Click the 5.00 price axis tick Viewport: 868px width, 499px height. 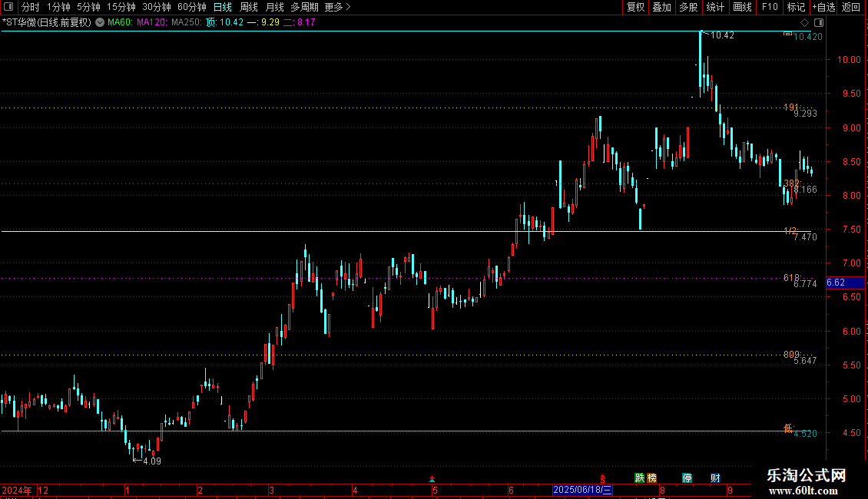pos(852,399)
